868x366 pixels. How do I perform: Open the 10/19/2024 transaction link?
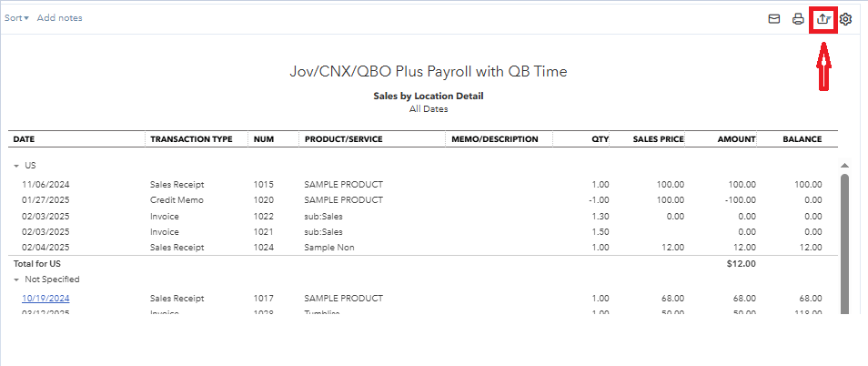coord(45,299)
